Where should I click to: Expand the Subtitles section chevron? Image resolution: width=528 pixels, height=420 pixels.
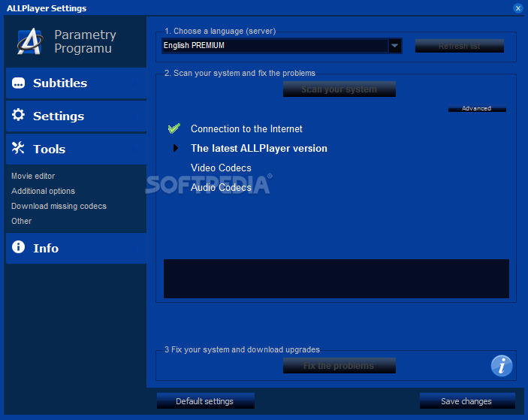(134, 83)
